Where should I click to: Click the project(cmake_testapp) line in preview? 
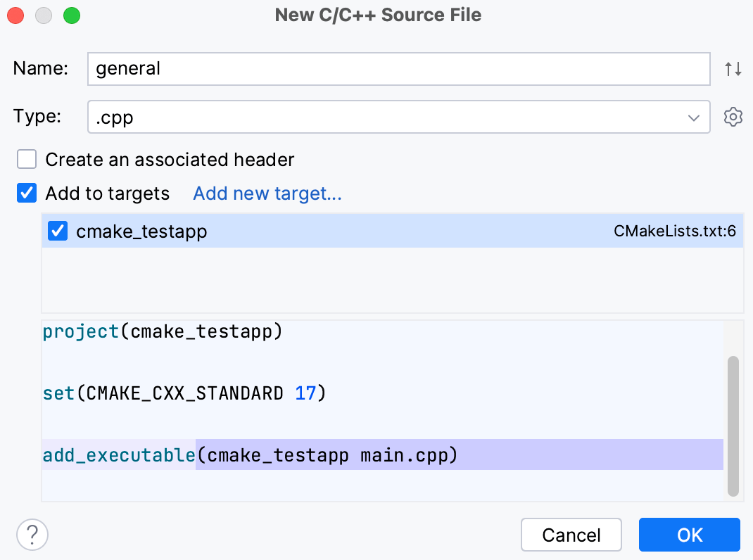tap(162, 331)
